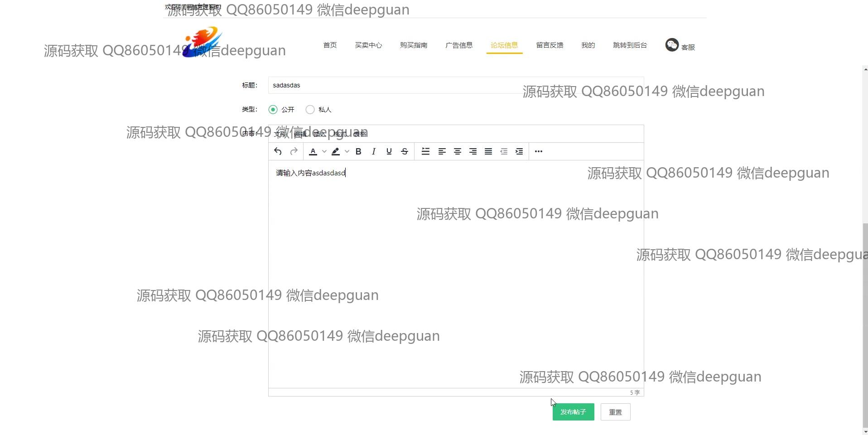
Task: Show more toolbar options (three dots)
Action: coord(539,151)
